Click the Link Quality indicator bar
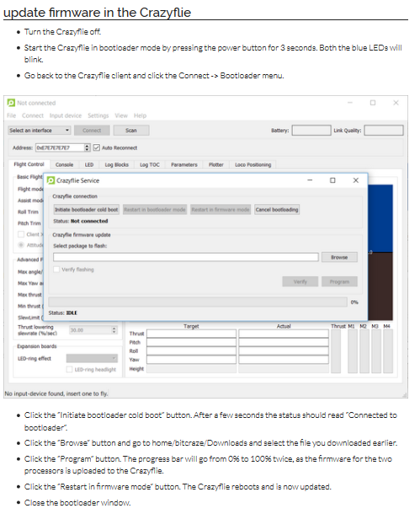 384,131
